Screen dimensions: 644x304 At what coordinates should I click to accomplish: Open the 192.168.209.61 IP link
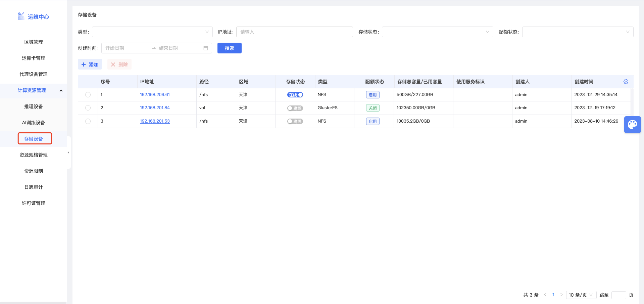pos(155,95)
